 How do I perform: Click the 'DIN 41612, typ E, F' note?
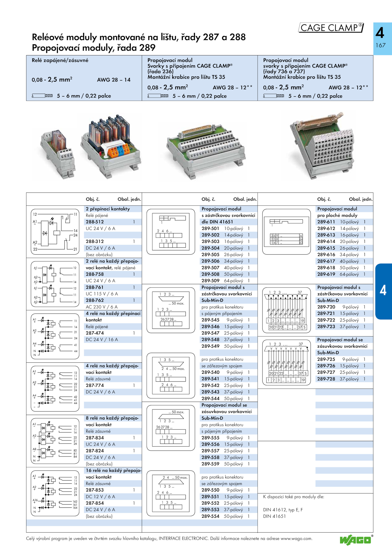click(283, 510)
